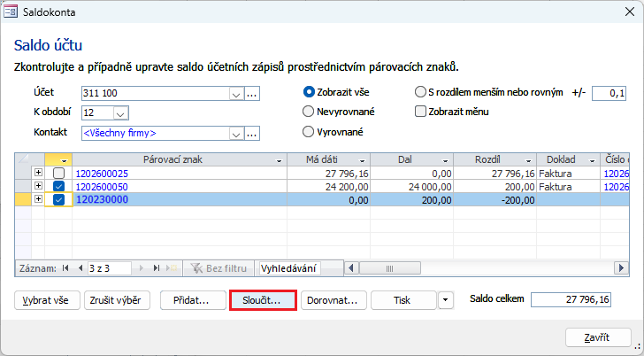The height and width of the screenshot is (356, 644).
Task: Select Vyrovnané radio button
Action: click(308, 132)
